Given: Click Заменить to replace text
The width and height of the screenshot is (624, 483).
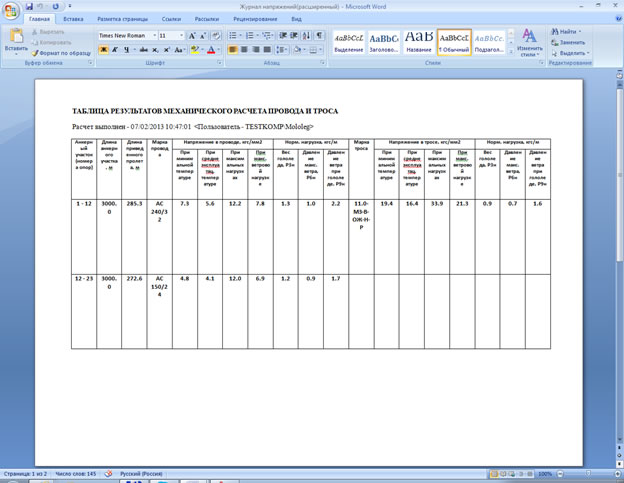Looking at the screenshot, I should tap(569, 42).
